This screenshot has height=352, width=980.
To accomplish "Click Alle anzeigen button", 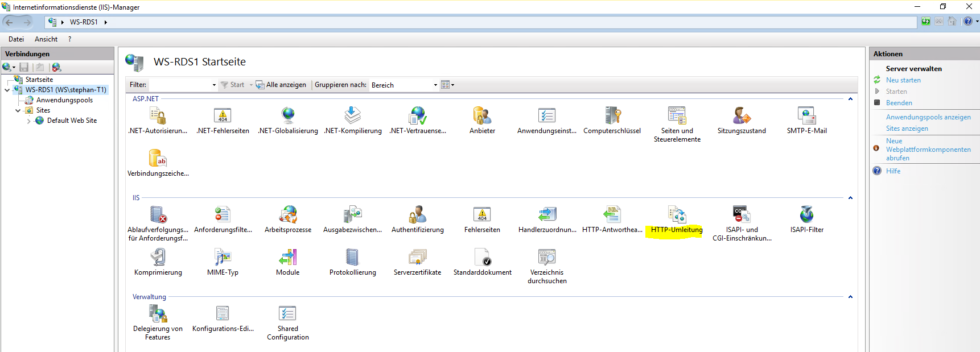I will click(281, 85).
